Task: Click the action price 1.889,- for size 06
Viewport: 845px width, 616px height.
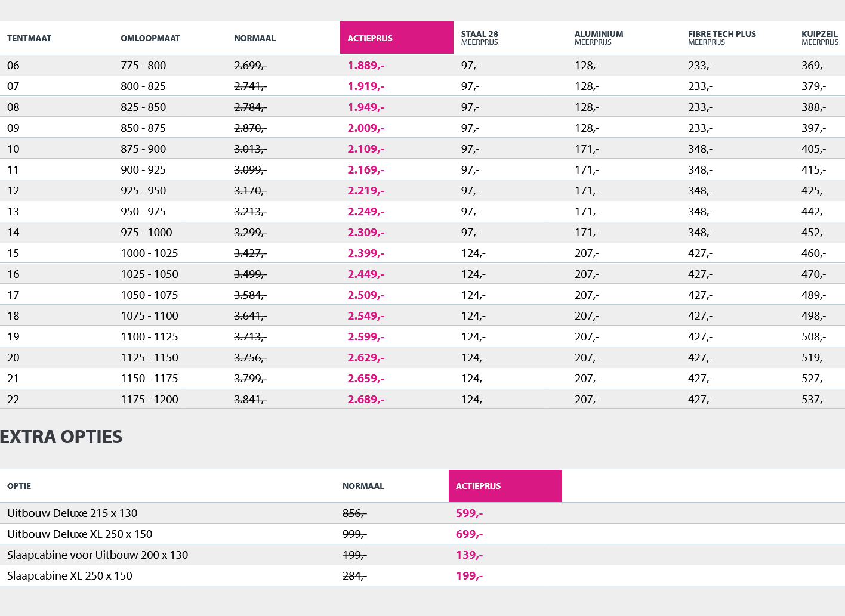Action: [x=366, y=66]
